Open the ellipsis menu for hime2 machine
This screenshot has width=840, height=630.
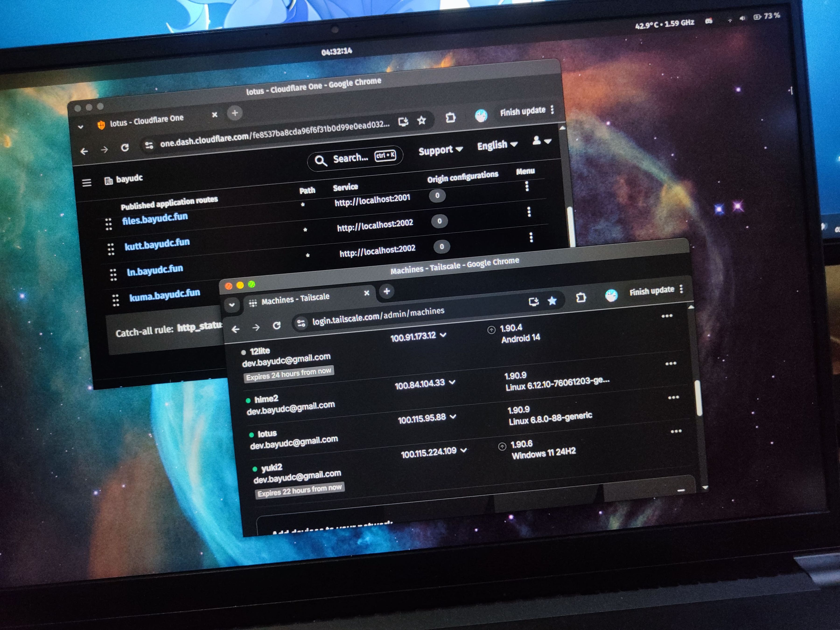(671, 364)
